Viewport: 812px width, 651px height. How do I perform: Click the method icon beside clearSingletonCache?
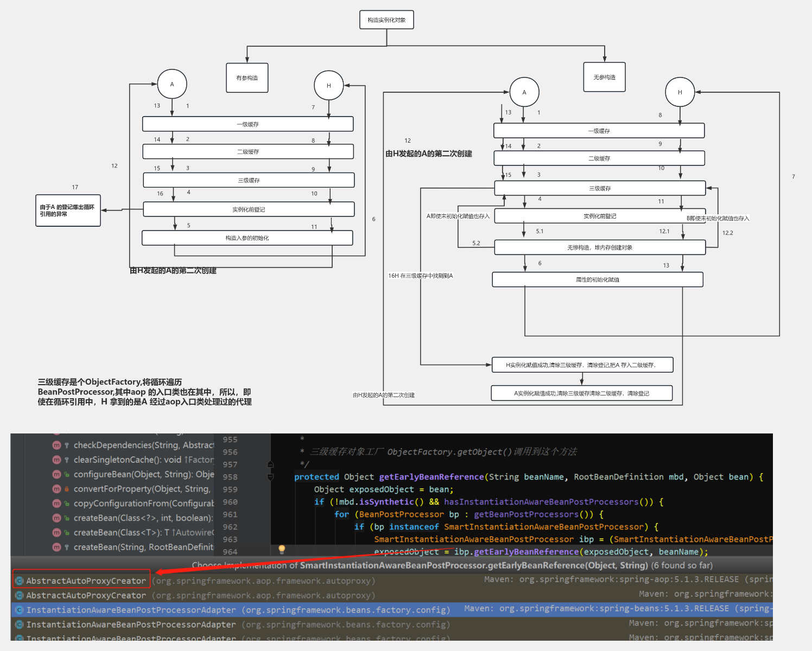(56, 460)
